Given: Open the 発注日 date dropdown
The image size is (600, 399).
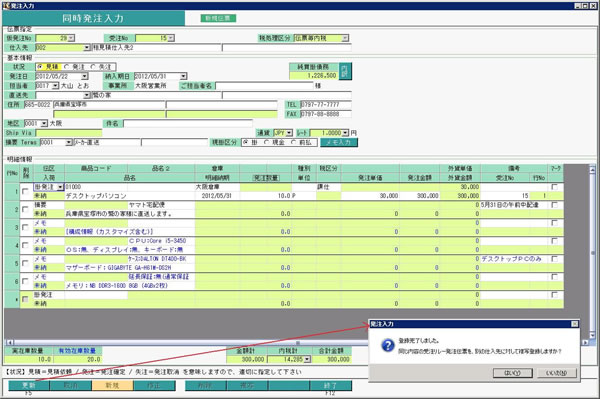Looking at the screenshot, I should click(x=85, y=76).
